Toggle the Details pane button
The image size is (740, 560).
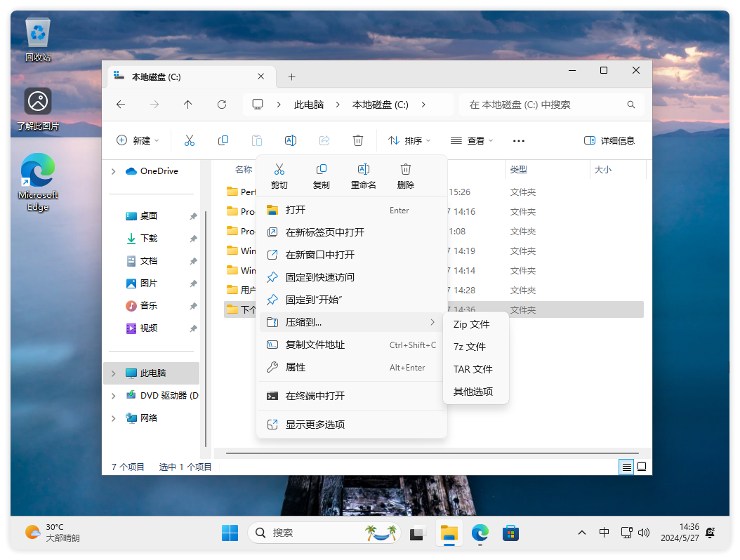coord(609,140)
